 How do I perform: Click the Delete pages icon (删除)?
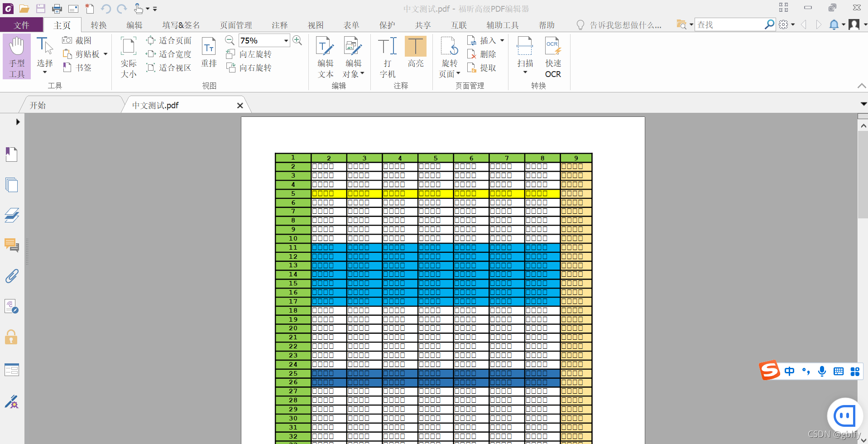tap(482, 54)
